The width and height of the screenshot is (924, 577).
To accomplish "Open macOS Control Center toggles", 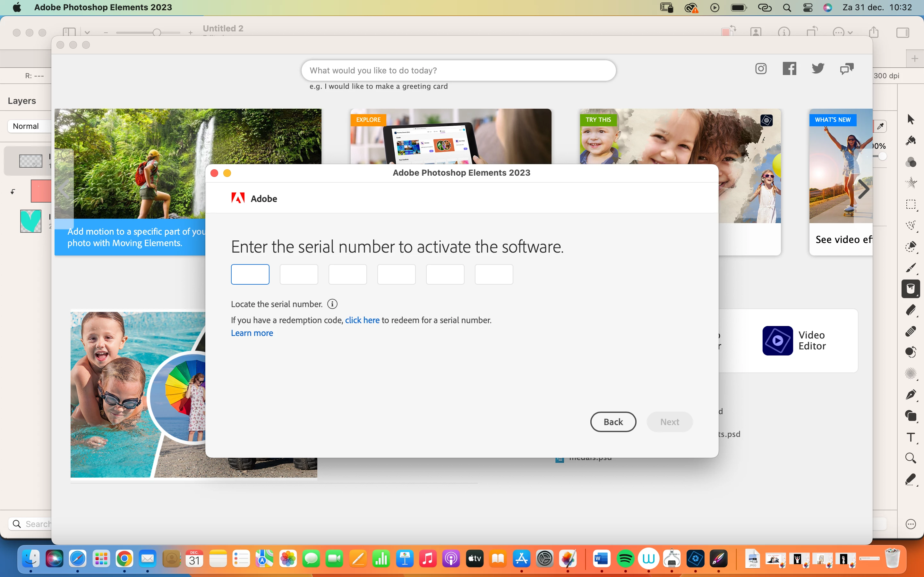I will click(x=808, y=8).
